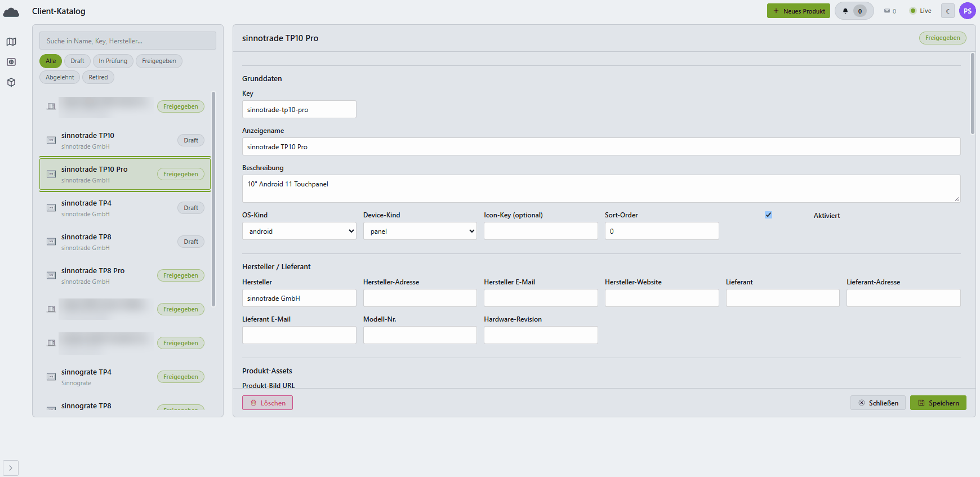Click the device icon of sinnotrade TP4
Screen dimensions: 980x477
click(x=51, y=208)
